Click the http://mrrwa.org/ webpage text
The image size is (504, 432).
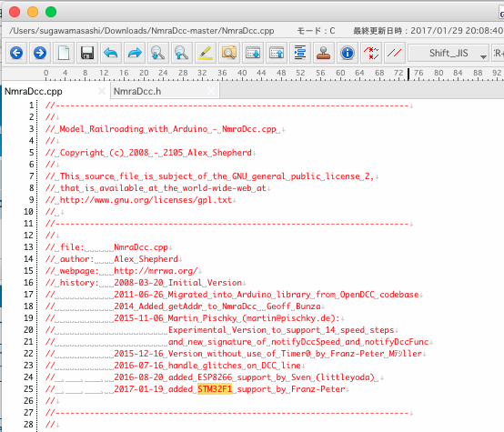(x=156, y=271)
